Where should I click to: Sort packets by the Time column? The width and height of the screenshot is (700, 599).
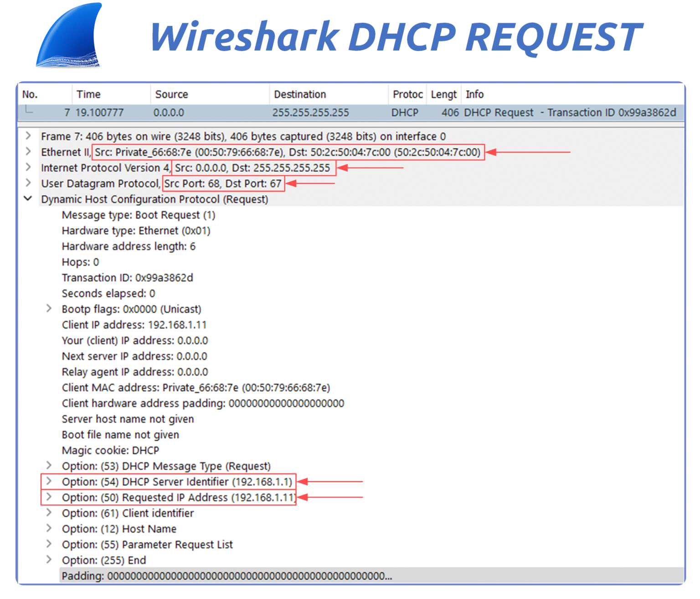coord(88,94)
